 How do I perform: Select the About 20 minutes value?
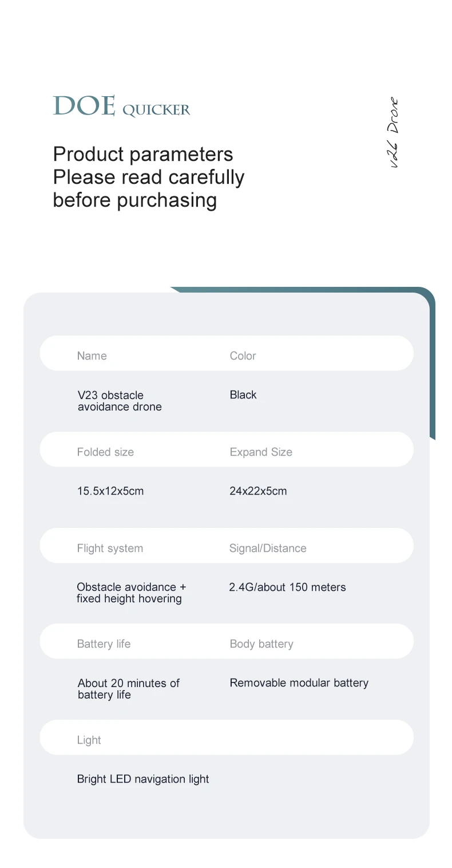coord(129,683)
